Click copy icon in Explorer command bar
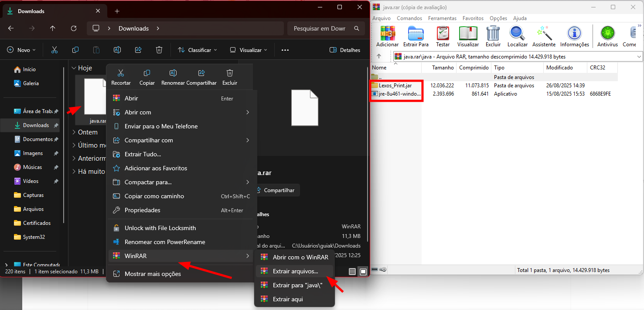The height and width of the screenshot is (310, 644). [x=75, y=50]
